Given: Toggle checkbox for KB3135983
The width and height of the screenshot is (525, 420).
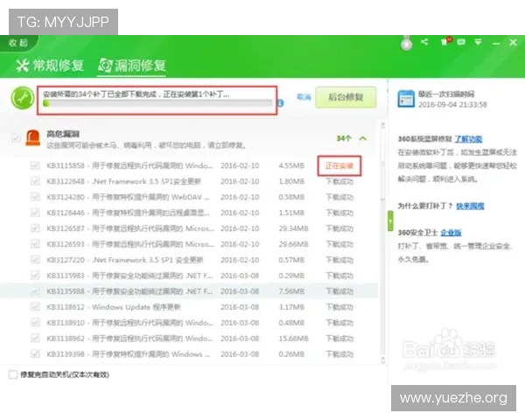Looking at the screenshot, I should 35,276.
